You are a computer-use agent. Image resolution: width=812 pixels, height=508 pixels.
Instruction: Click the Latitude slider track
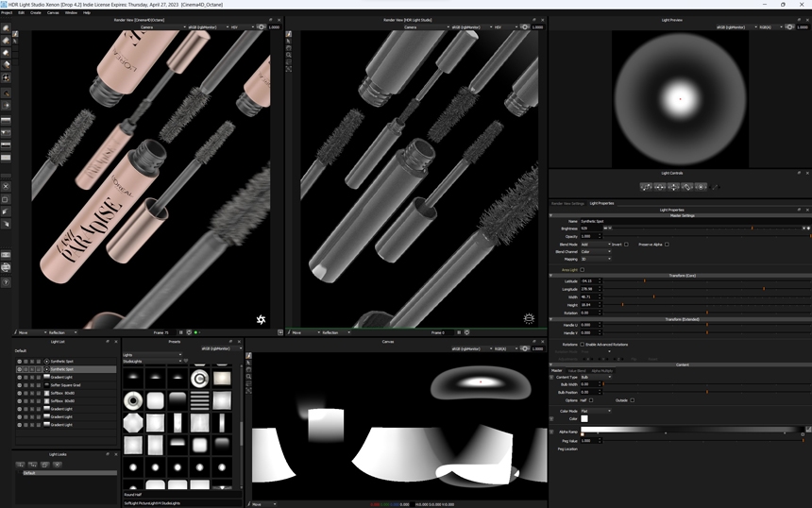pyautogui.click(x=707, y=281)
